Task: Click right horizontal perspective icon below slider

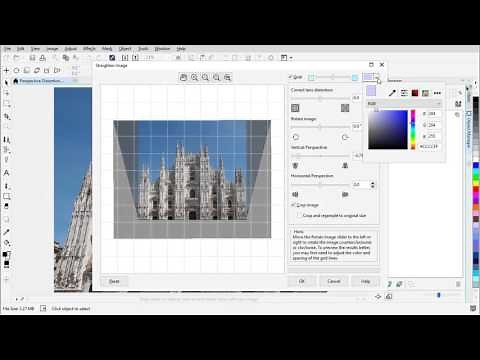Action: pyautogui.click(x=345, y=194)
